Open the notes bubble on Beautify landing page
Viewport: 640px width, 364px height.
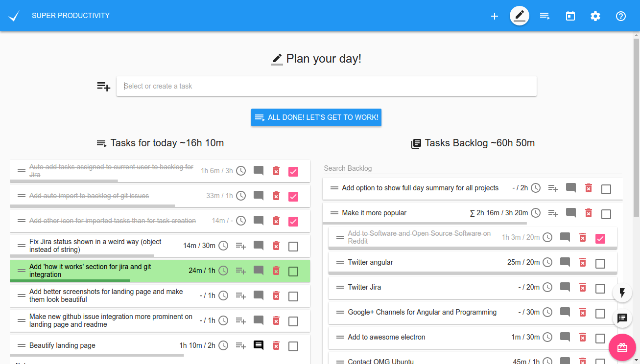click(258, 345)
